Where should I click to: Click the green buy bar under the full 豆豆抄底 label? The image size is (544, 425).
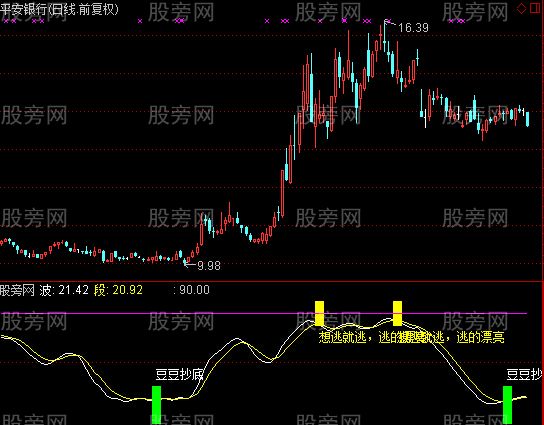coord(156,405)
